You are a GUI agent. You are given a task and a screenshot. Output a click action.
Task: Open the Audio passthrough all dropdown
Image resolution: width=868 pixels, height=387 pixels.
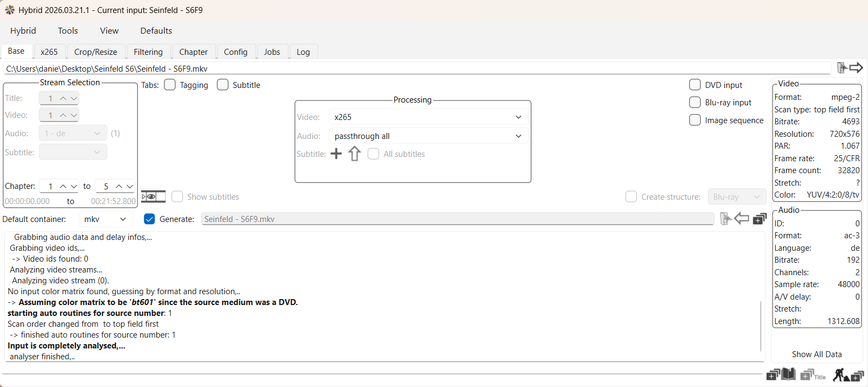[428, 136]
